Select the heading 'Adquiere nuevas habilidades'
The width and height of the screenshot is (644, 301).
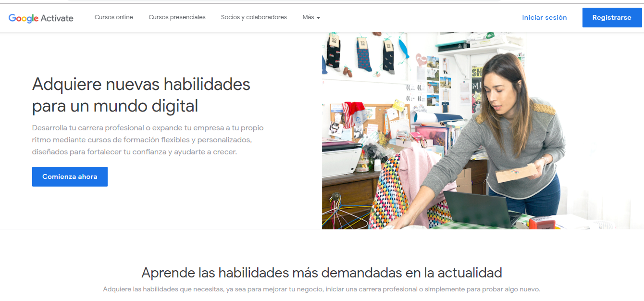click(141, 94)
